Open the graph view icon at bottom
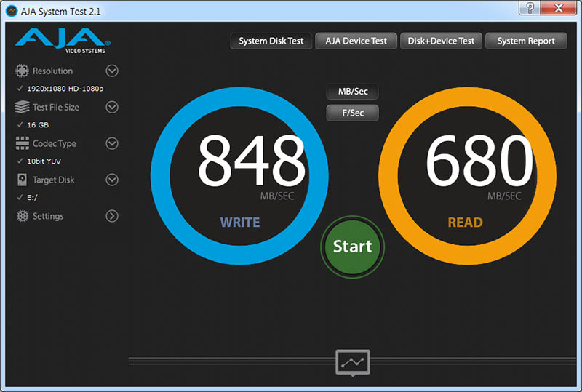The height and width of the screenshot is (392, 582). [353, 362]
